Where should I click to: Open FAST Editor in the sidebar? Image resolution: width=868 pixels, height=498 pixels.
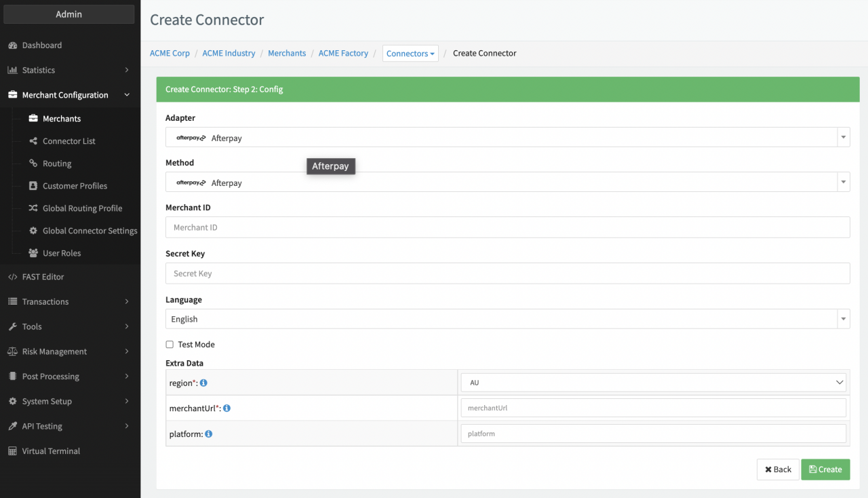[43, 277]
